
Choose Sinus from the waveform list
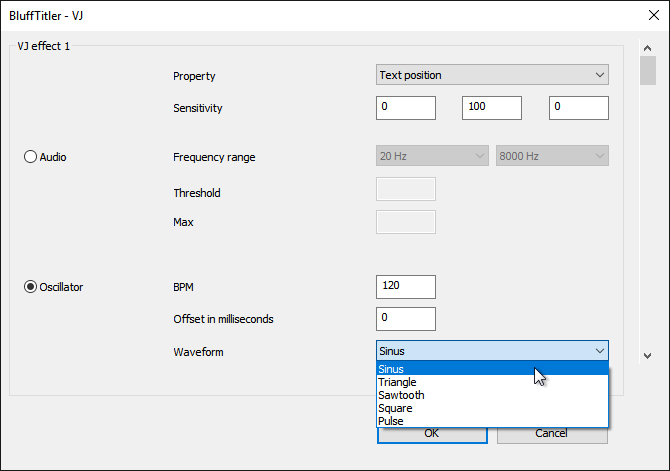tap(492, 368)
